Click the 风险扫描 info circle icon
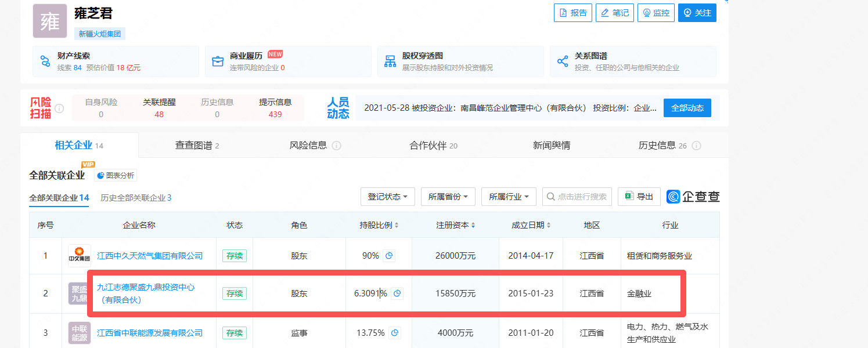The width and height of the screenshot is (868, 348). point(59,108)
